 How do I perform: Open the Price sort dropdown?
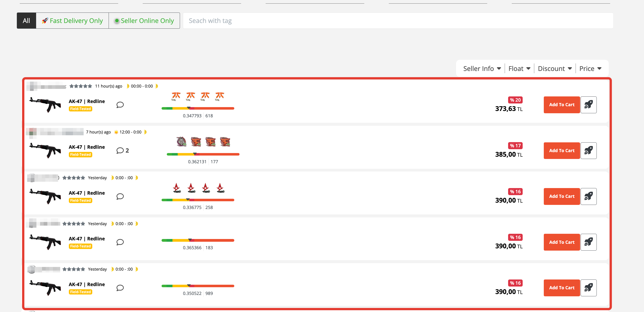click(x=590, y=68)
